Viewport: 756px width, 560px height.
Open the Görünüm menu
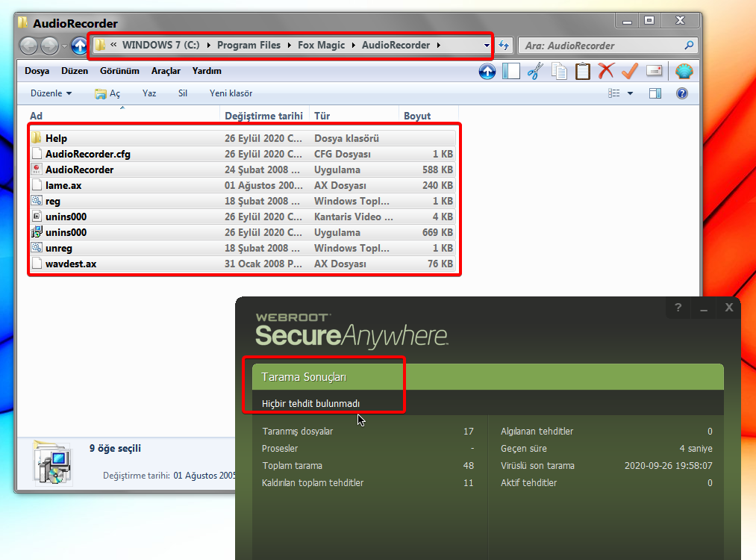119,71
